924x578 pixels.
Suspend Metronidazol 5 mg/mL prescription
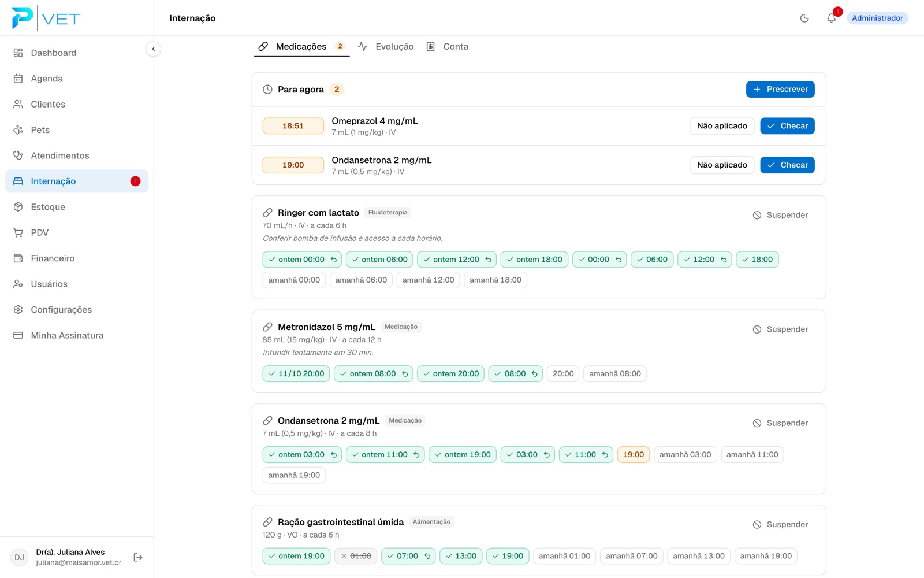(780, 329)
